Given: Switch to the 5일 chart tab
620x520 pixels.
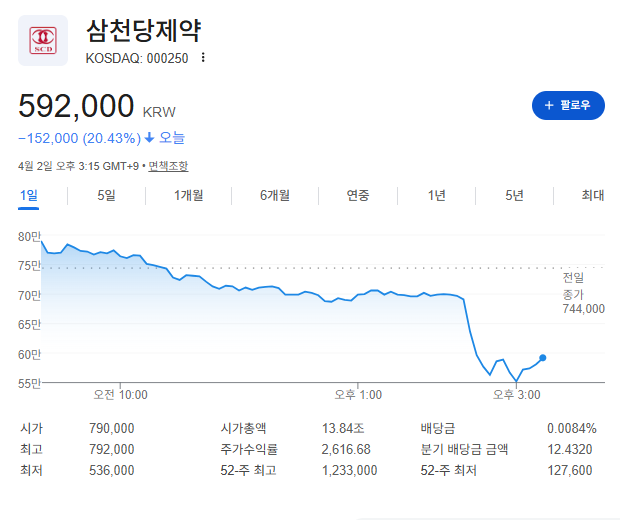Looking at the screenshot, I should tap(107, 195).
